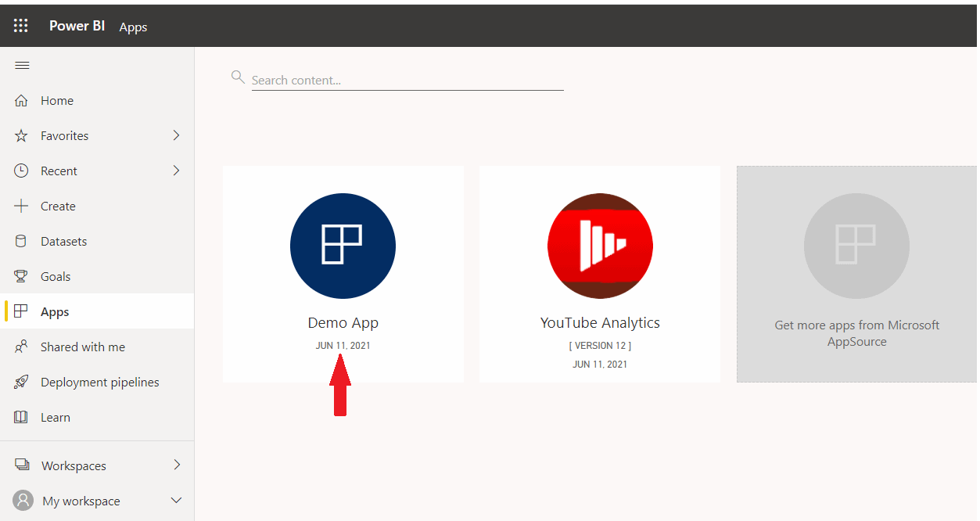Select the Home icon in the sidebar
This screenshot has height=521, width=980.
coord(22,100)
